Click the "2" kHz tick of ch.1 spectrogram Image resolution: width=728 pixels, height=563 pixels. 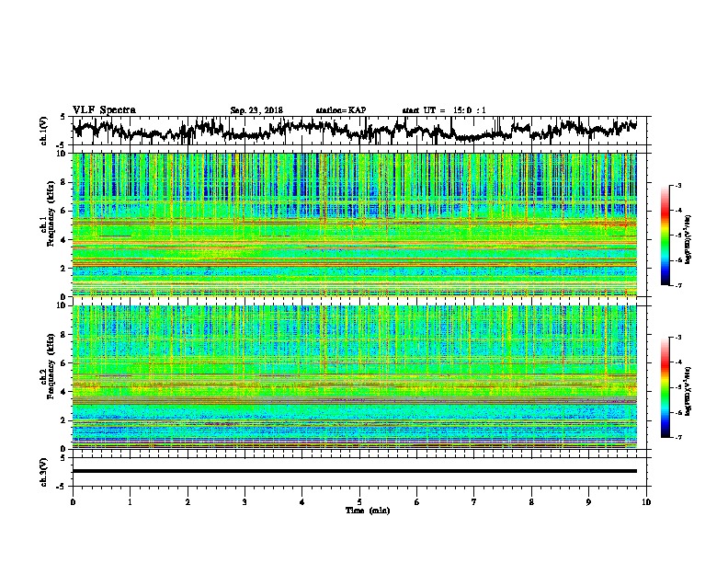click(65, 269)
